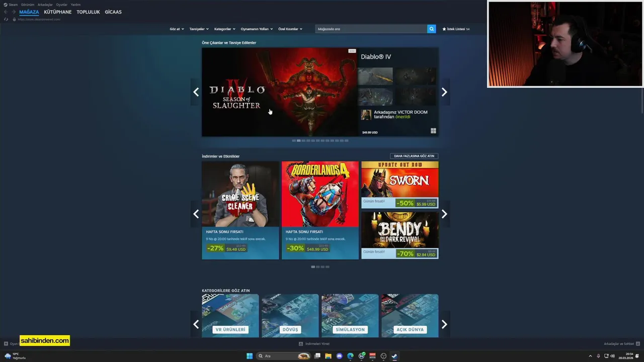Open the Görünüm menu
The image size is (644, 362).
[28, 5]
